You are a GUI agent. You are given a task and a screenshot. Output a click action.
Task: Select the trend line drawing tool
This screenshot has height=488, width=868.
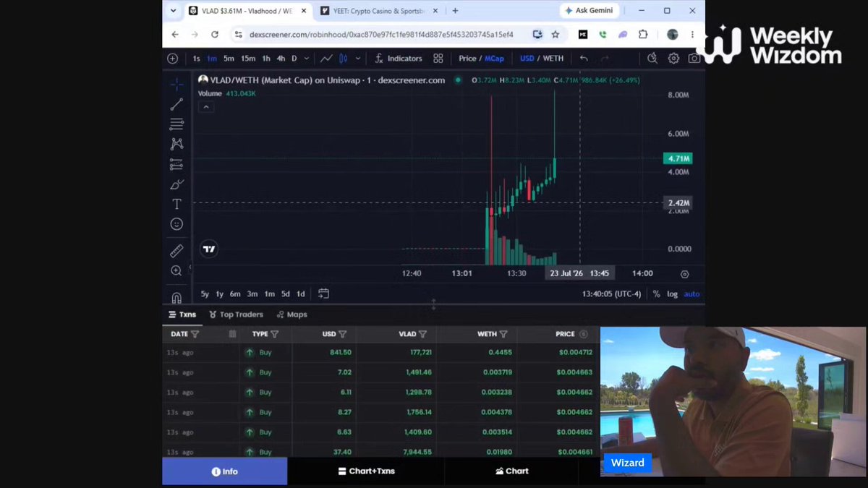pyautogui.click(x=176, y=104)
